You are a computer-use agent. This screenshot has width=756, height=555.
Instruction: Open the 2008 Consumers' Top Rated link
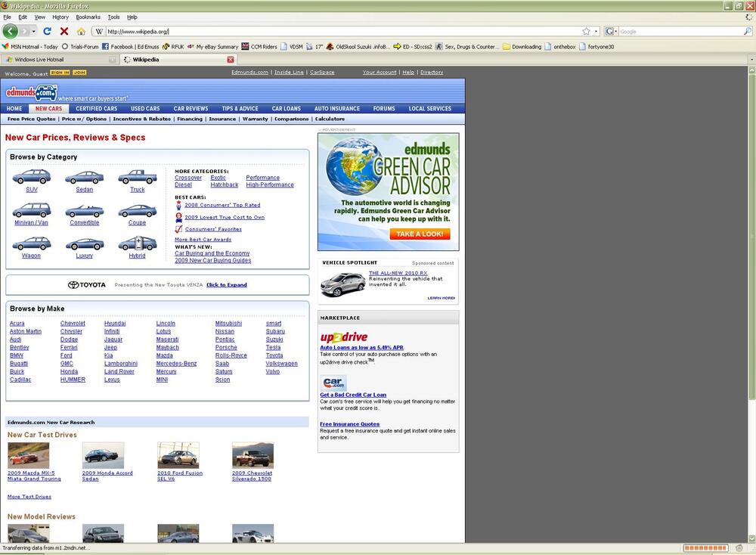[222, 205]
